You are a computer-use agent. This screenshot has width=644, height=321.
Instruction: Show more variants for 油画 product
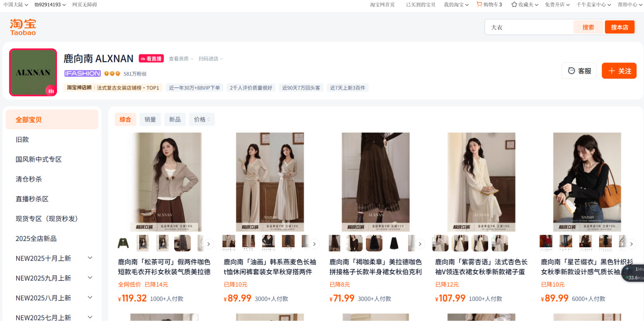(314, 244)
